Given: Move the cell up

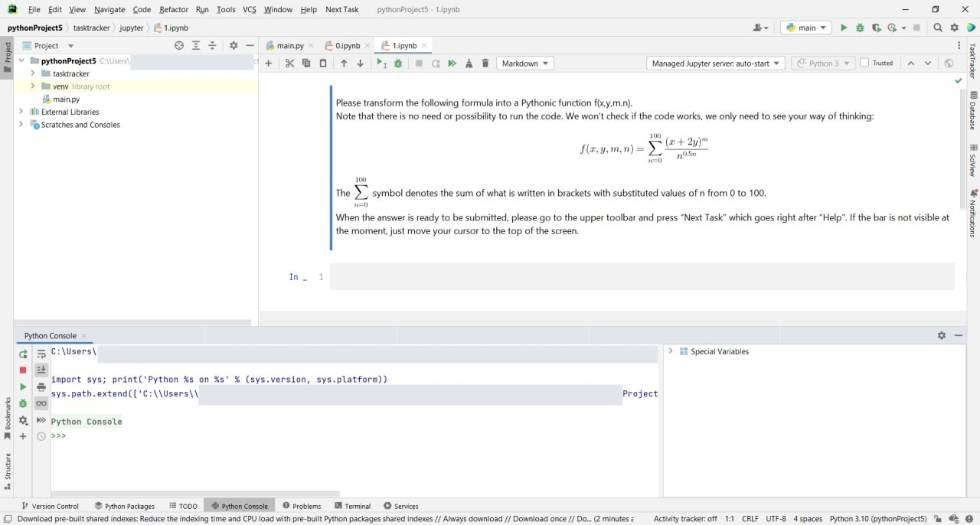Looking at the screenshot, I should [x=344, y=64].
